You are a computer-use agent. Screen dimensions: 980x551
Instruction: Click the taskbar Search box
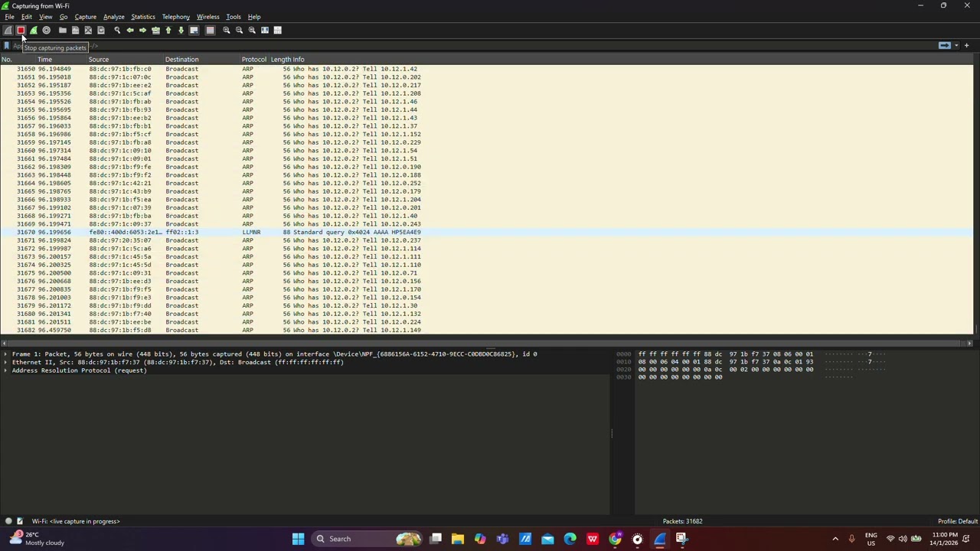367,539
